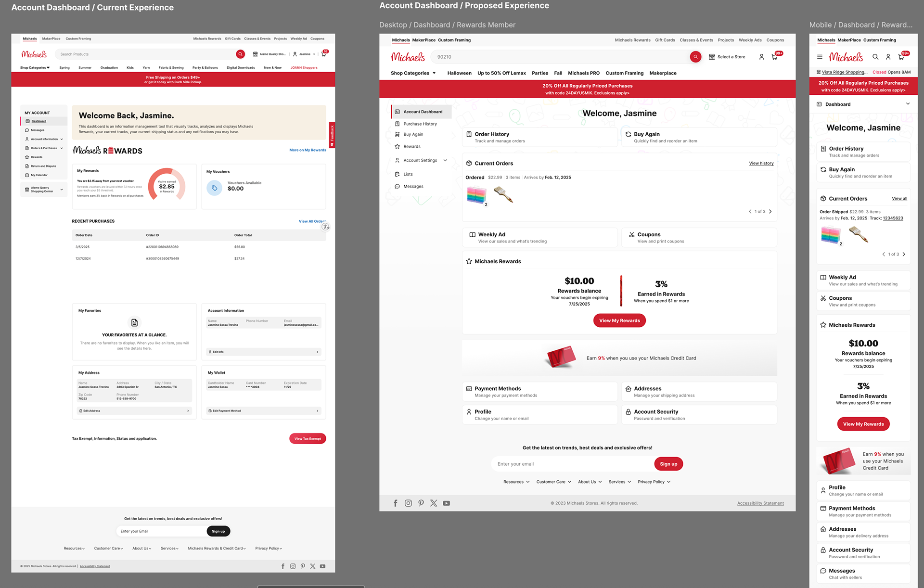Tap the cart icon in the Mobile header
Image resolution: width=924 pixels, height=588 pixels.
pos(901,57)
